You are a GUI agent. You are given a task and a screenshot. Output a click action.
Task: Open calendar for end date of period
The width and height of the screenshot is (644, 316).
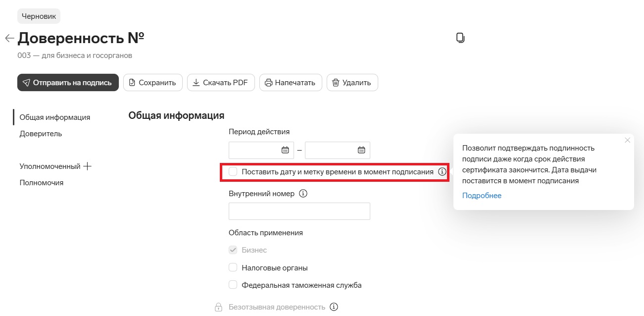pos(361,150)
